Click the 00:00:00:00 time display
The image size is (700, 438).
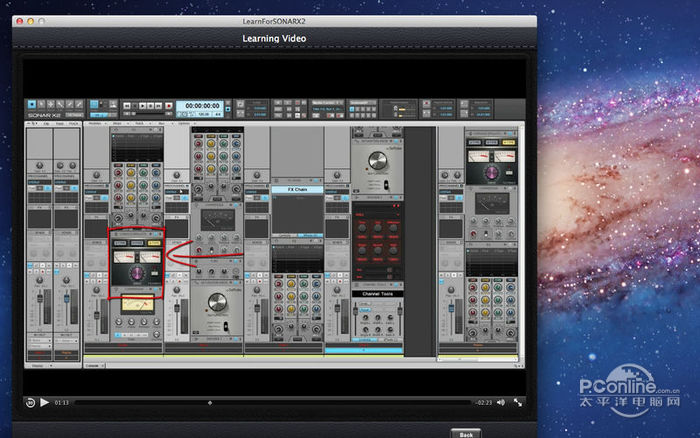(203, 105)
